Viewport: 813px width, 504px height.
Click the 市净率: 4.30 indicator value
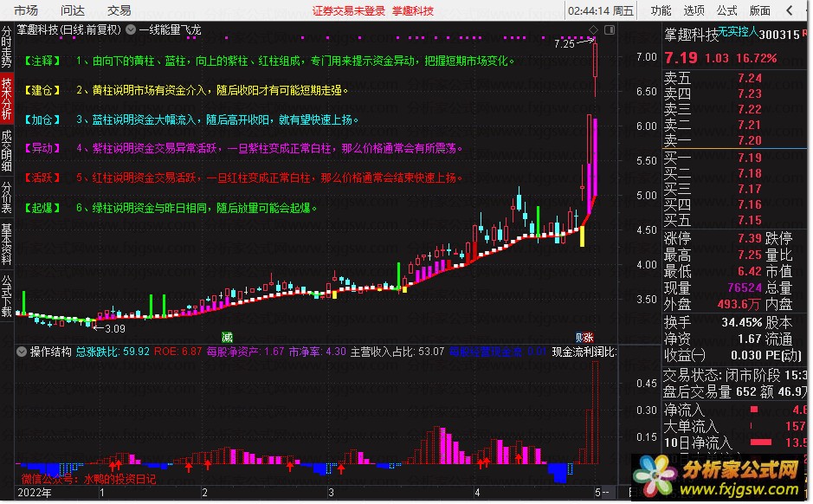[317, 352]
